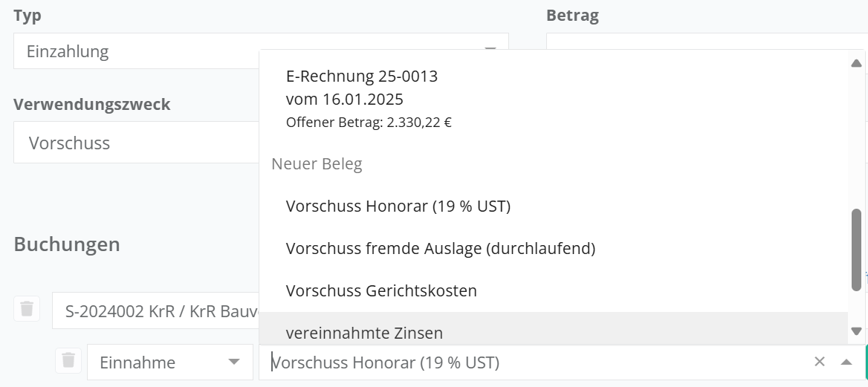Click the scroll-up arrow of the list
868x387 pixels.
(x=856, y=64)
